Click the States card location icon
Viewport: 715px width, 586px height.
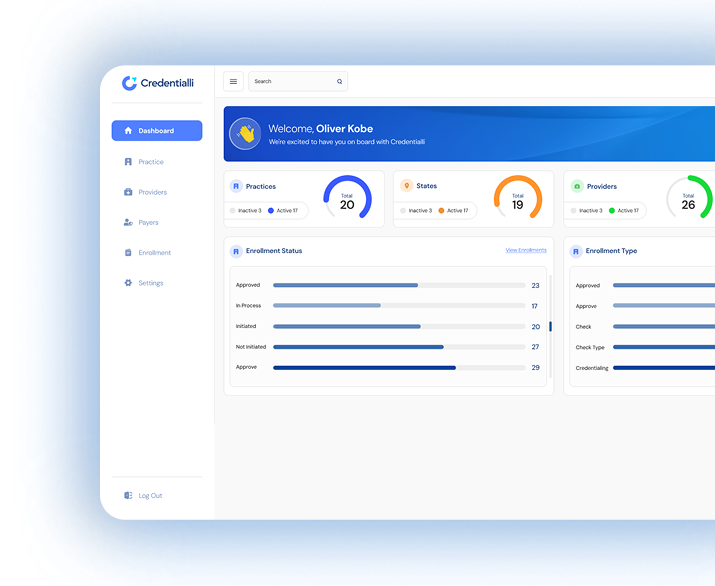point(406,186)
